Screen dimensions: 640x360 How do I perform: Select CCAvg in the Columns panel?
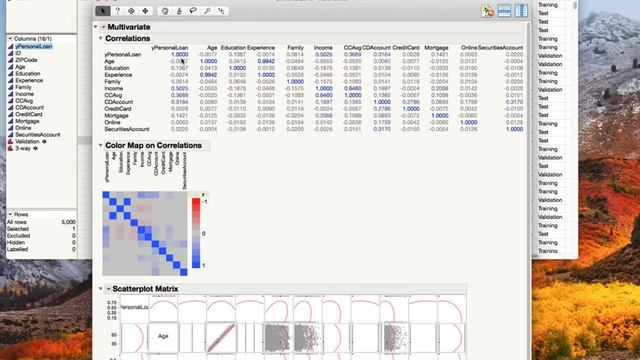click(x=24, y=100)
